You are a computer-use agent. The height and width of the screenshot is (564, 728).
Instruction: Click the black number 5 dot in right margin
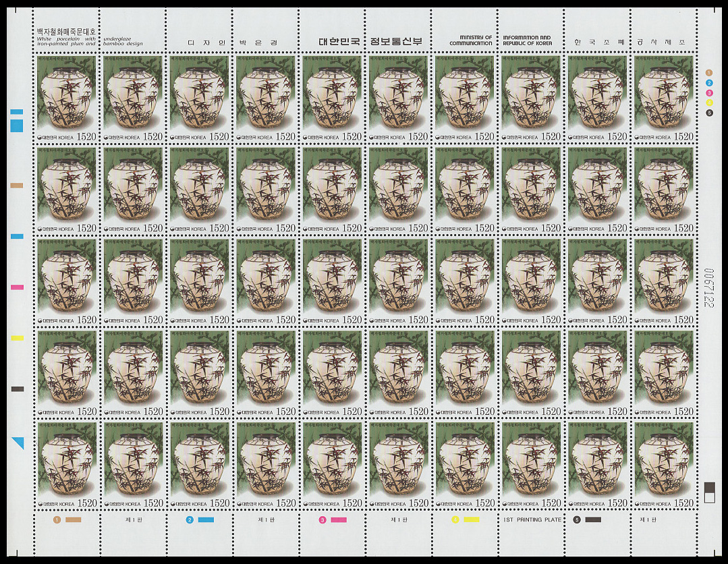(709, 113)
